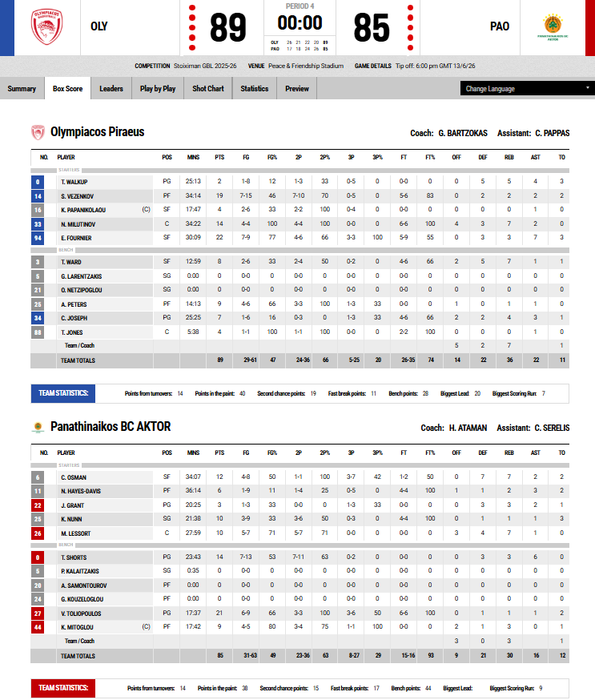Screen dimensions: 595x700
Task: Select T. JONES in the Olympiacos bench
Action: pos(72,332)
